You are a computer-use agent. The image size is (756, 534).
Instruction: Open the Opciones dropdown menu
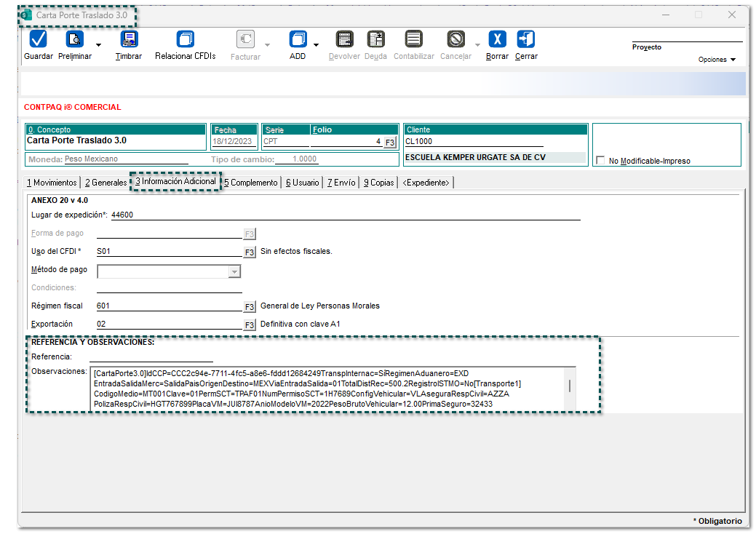pos(717,60)
